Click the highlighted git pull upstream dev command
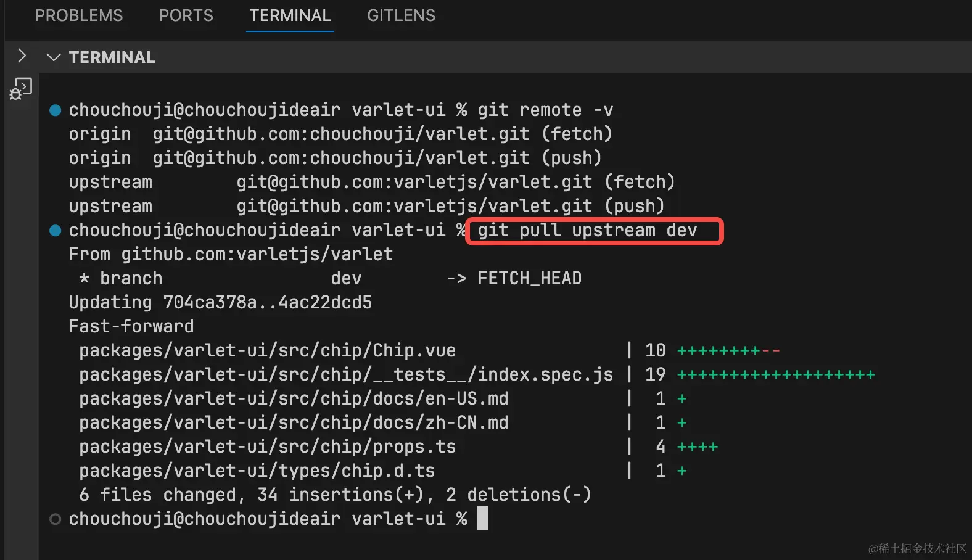972x560 pixels. pyautogui.click(x=587, y=231)
